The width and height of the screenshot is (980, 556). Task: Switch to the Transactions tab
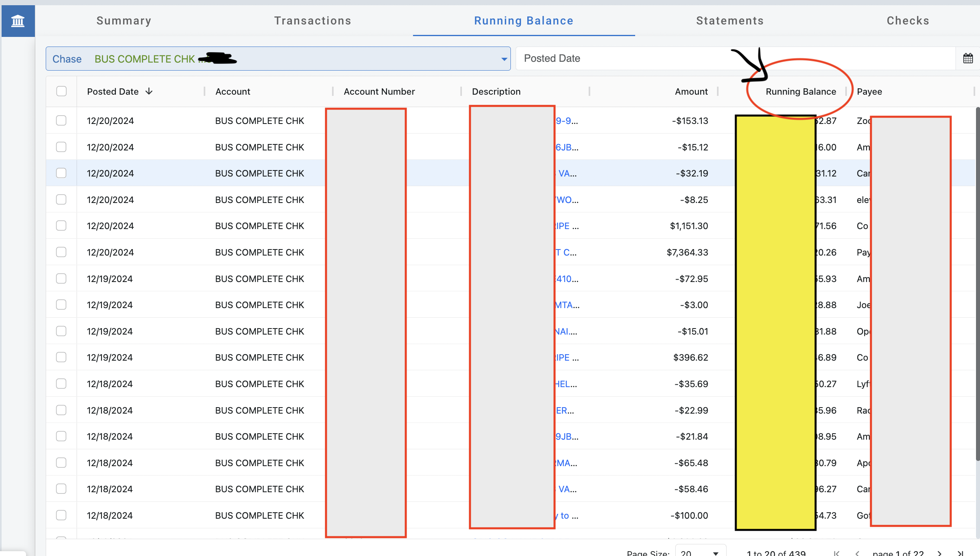point(312,21)
